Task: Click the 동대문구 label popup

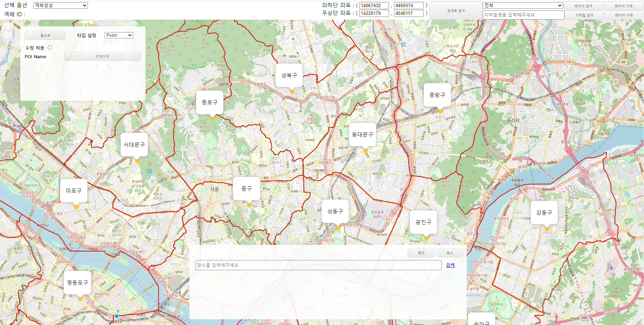Action: 363,135
